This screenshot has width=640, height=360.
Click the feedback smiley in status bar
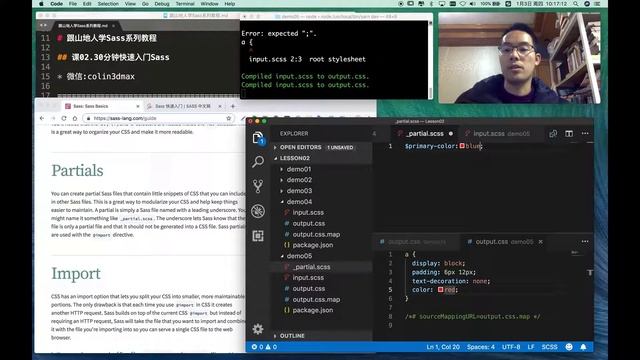click(x=569, y=347)
